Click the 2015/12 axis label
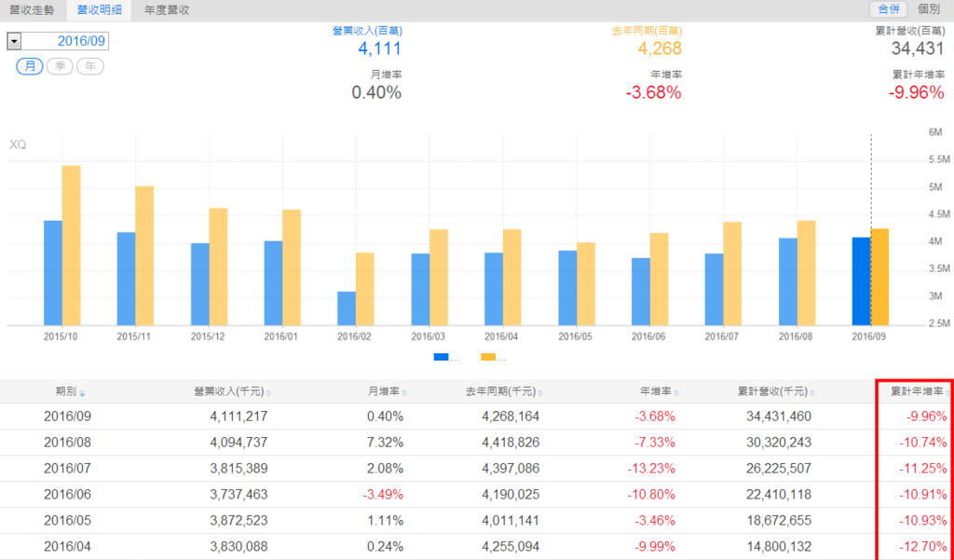The image size is (954, 560). coord(208,336)
